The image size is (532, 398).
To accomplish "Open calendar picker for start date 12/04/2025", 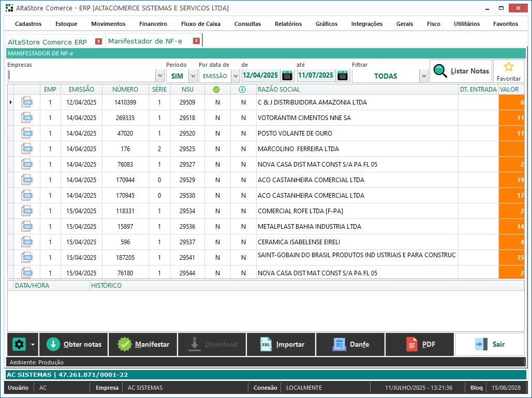I will 287,76.
